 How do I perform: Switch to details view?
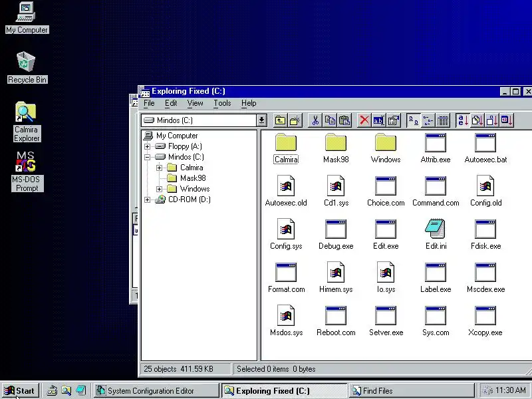(x=442, y=120)
